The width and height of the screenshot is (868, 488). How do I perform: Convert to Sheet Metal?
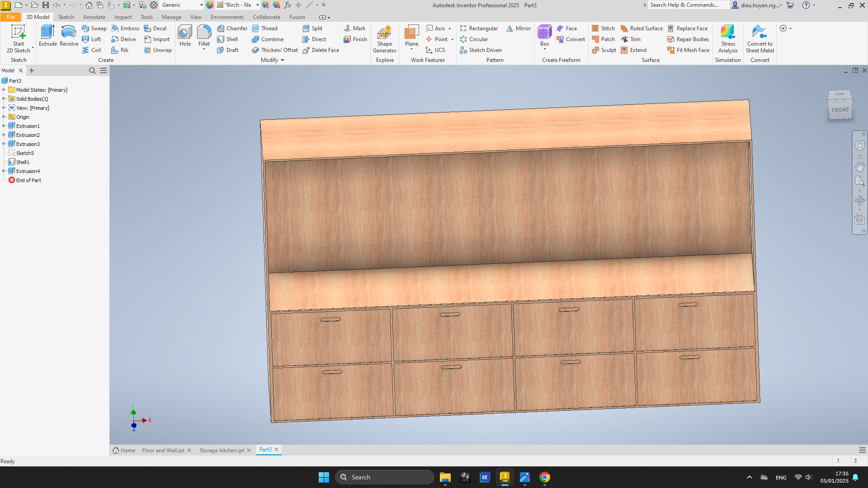point(759,39)
